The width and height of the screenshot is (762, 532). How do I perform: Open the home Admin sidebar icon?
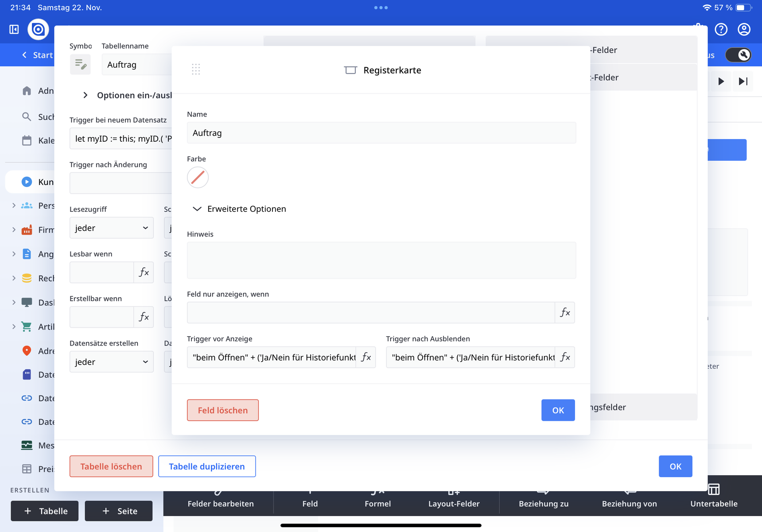(x=27, y=91)
